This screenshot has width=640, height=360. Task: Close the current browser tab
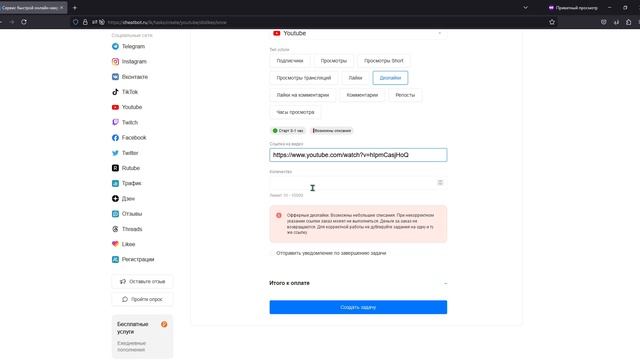pos(62,8)
